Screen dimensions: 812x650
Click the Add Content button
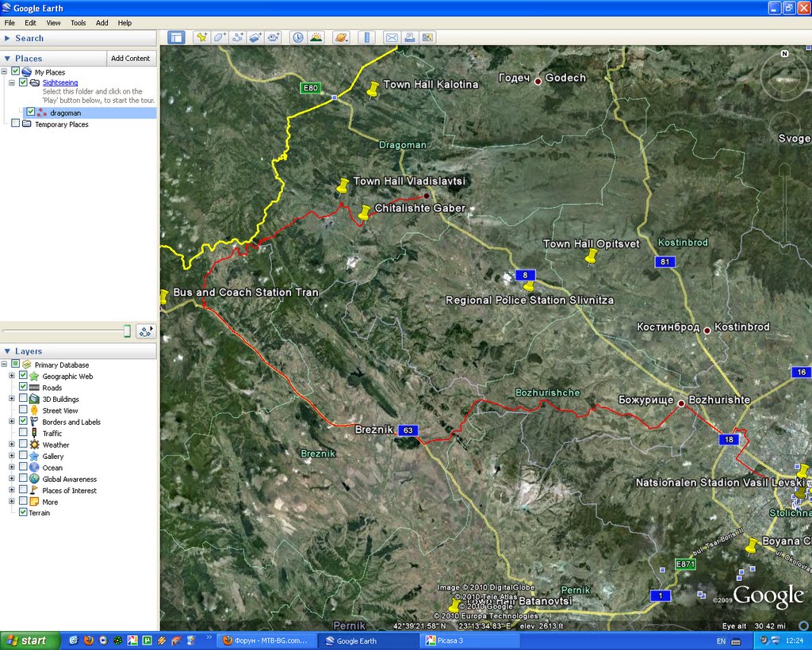(x=130, y=58)
